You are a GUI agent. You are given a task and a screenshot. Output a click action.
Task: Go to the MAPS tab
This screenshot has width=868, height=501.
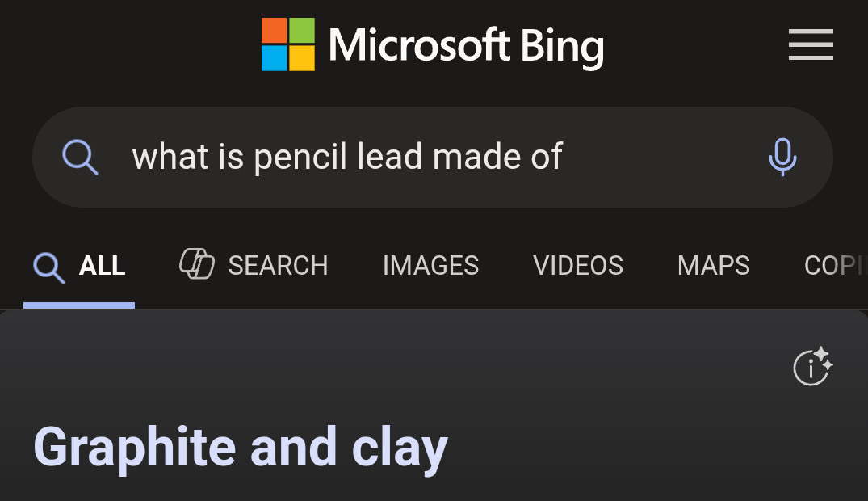pyautogui.click(x=714, y=266)
